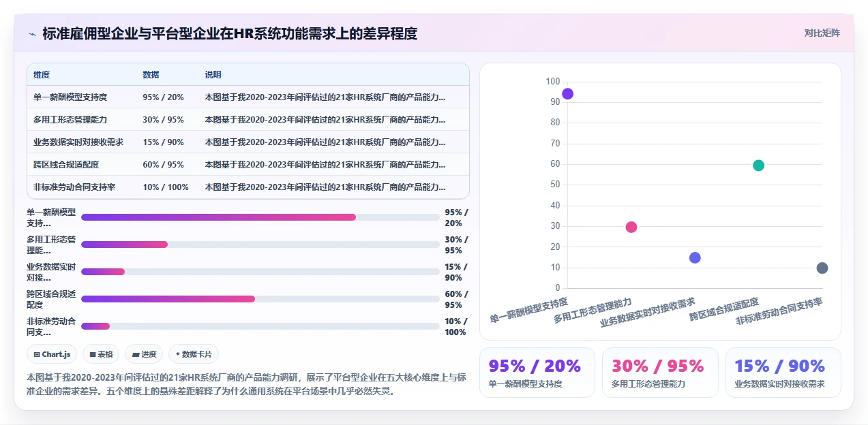Click the description cell in the 跨区域合规适配度 row
Image resolution: width=868 pixels, height=425 pixels.
(325, 165)
